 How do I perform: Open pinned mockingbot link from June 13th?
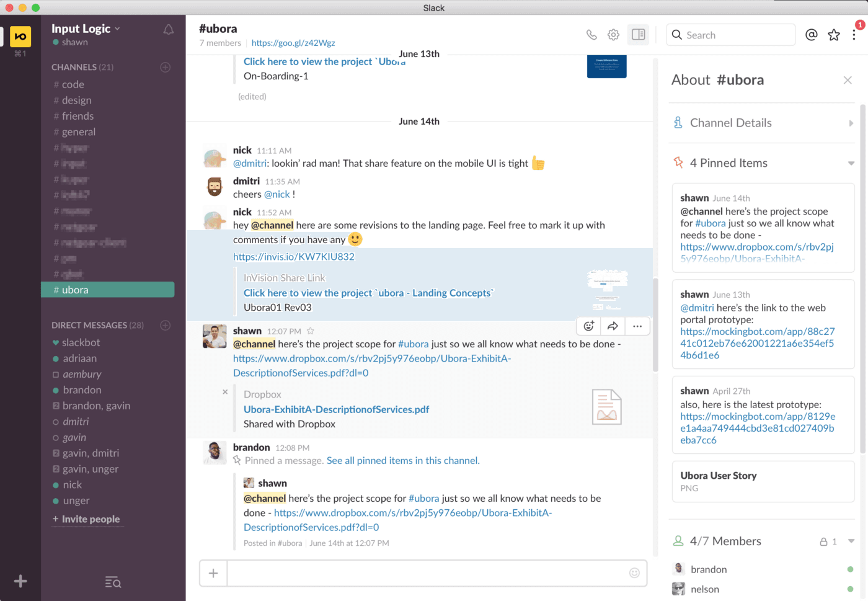(x=758, y=344)
